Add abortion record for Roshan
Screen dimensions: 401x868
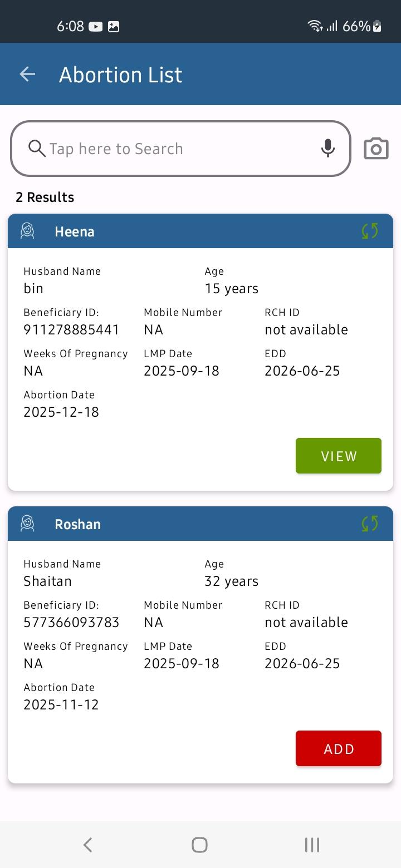pyautogui.click(x=339, y=748)
